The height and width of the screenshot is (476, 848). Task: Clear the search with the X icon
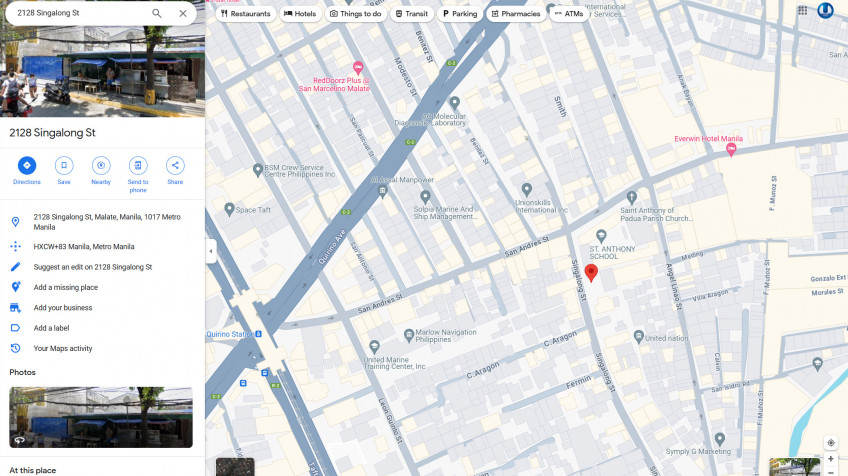(183, 13)
